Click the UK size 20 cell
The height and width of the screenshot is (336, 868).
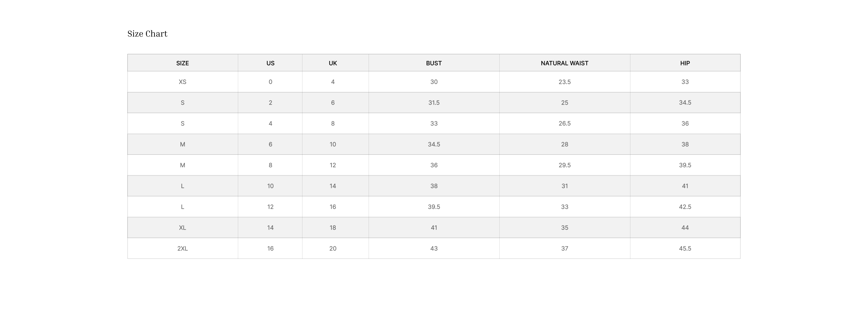333,248
